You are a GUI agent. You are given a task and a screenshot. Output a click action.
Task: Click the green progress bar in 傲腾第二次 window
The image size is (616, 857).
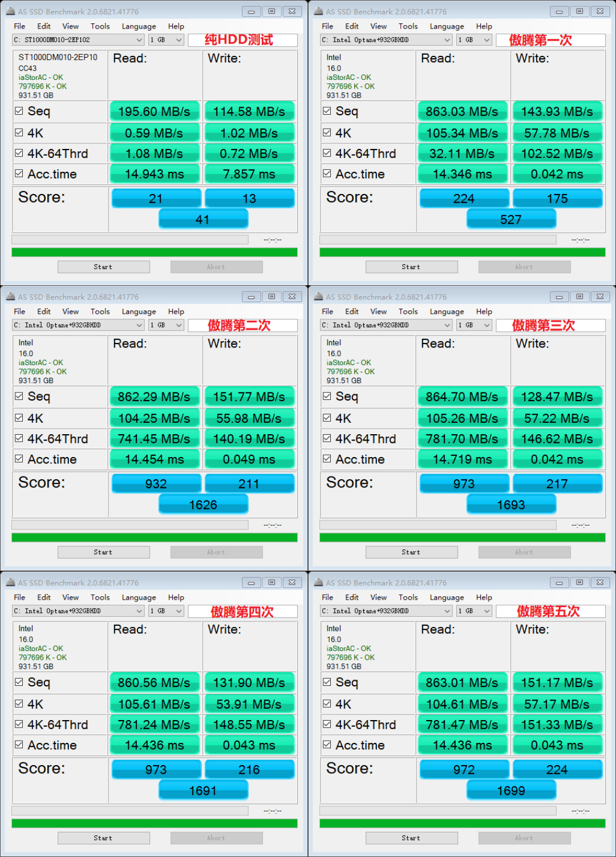[155, 537]
